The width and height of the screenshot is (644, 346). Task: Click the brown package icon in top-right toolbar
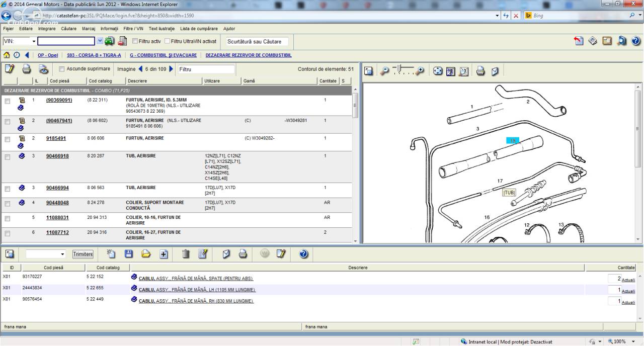coord(607,41)
